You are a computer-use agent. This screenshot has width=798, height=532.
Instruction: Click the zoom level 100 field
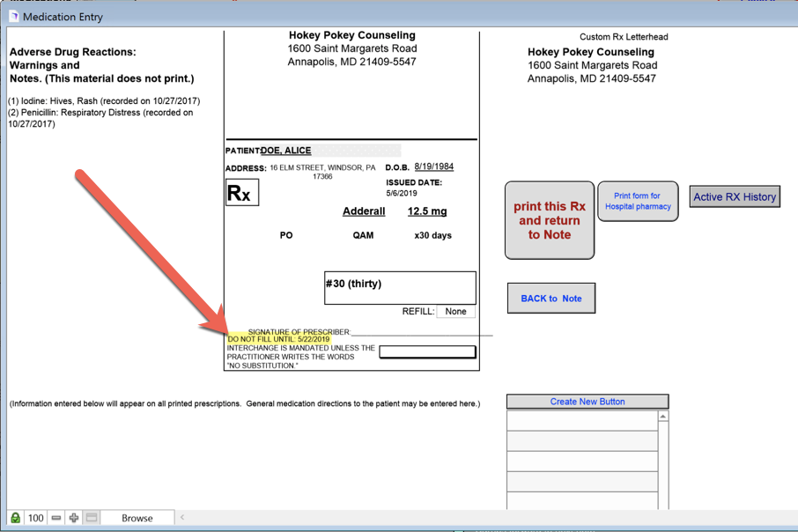pyautogui.click(x=36, y=518)
